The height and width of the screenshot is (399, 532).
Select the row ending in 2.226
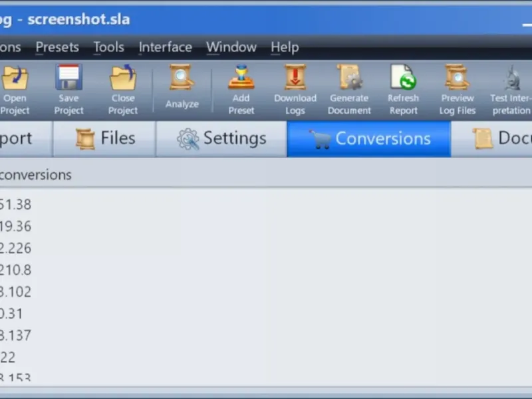(x=266, y=248)
